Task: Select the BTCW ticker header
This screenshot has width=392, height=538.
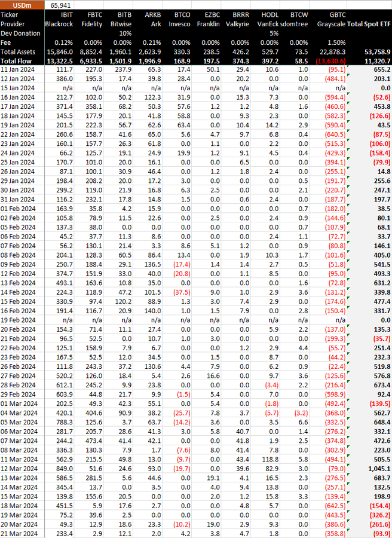Action: point(299,15)
